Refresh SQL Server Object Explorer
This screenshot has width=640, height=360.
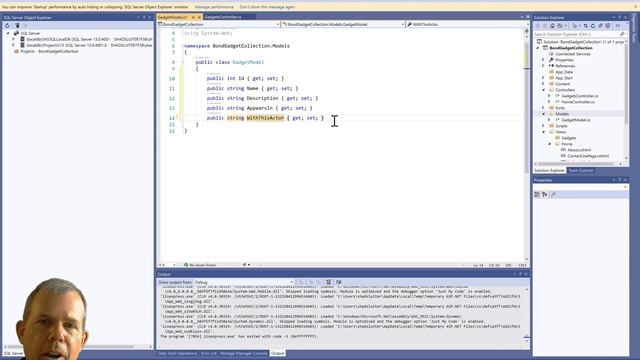coord(7,25)
